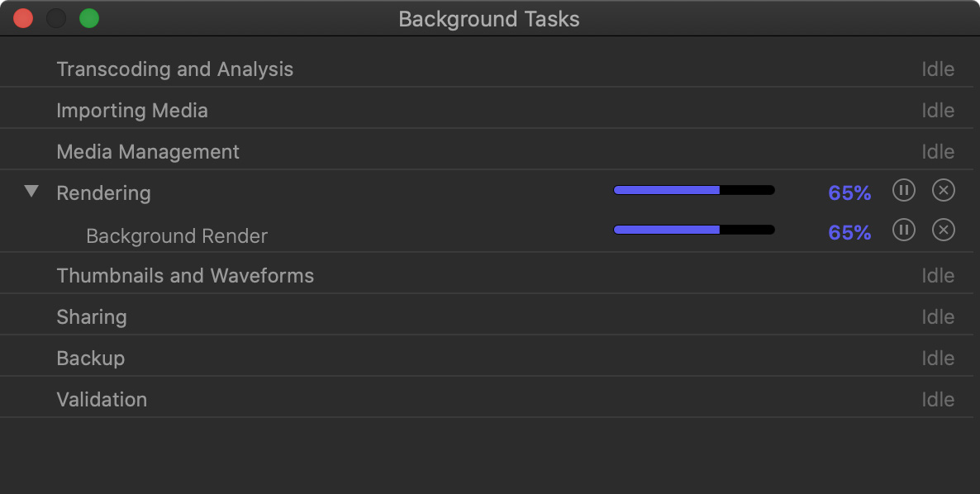The height and width of the screenshot is (494, 980).
Task: Select the Thumbnails and Waveforms row
Action: click(x=185, y=276)
